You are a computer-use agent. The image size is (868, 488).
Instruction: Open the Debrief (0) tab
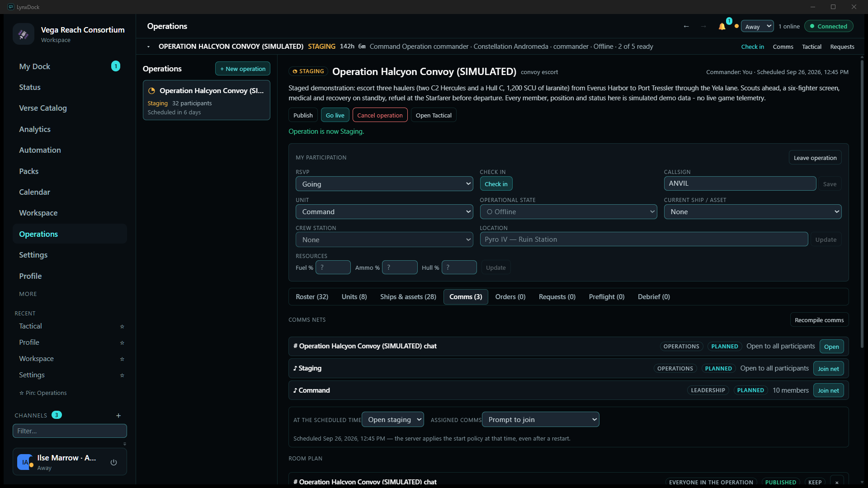(654, 297)
